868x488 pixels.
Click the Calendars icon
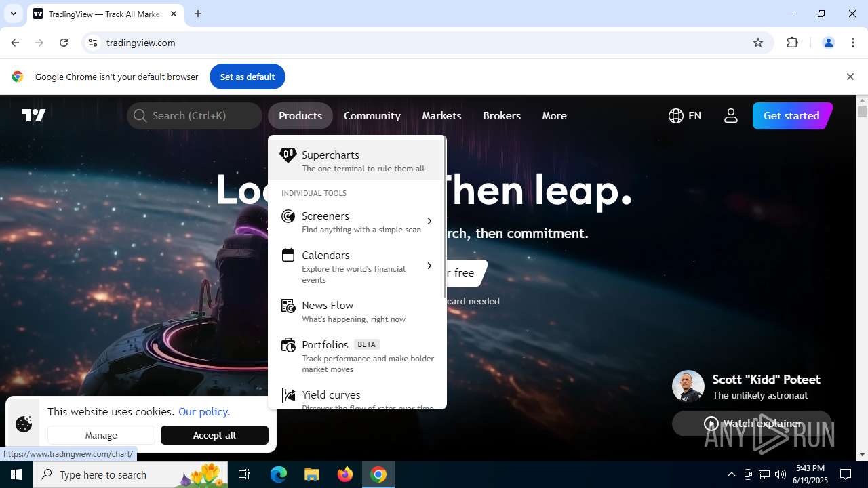(x=288, y=256)
